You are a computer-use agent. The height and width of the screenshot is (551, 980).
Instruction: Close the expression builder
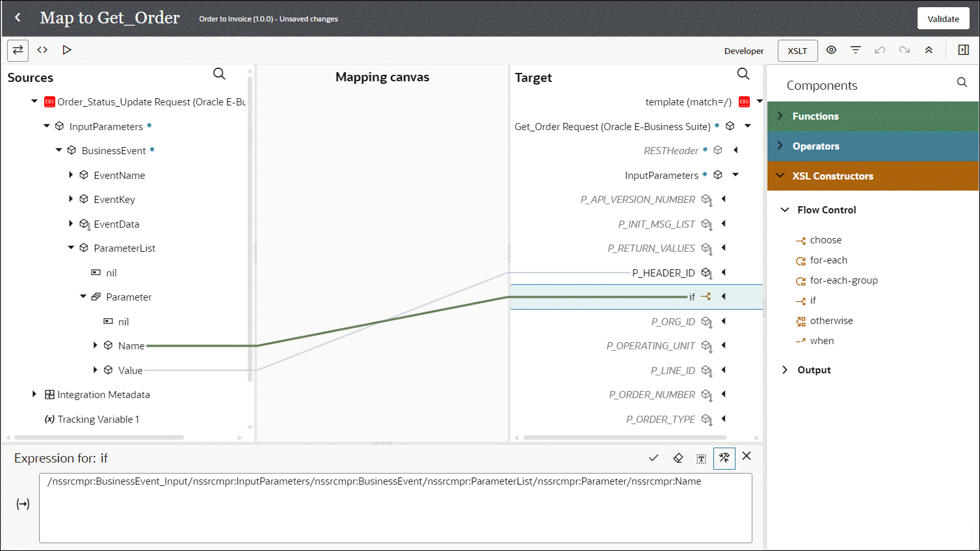(747, 456)
